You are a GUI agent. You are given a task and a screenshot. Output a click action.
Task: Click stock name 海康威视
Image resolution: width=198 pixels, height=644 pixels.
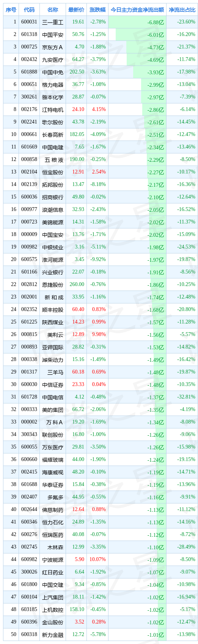pyautogui.click(x=53, y=472)
